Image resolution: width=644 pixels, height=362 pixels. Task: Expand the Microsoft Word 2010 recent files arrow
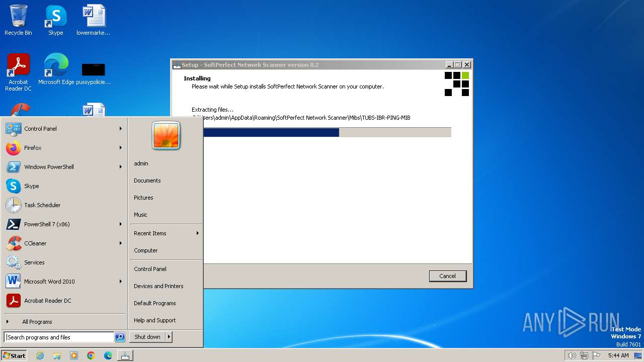click(121, 282)
